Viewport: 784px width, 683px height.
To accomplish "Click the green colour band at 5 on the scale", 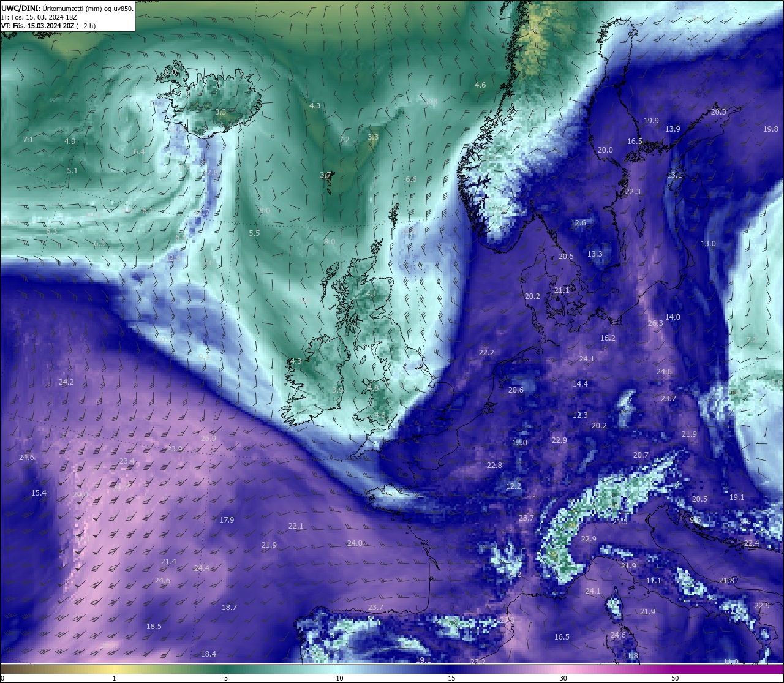I will (x=226, y=670).
